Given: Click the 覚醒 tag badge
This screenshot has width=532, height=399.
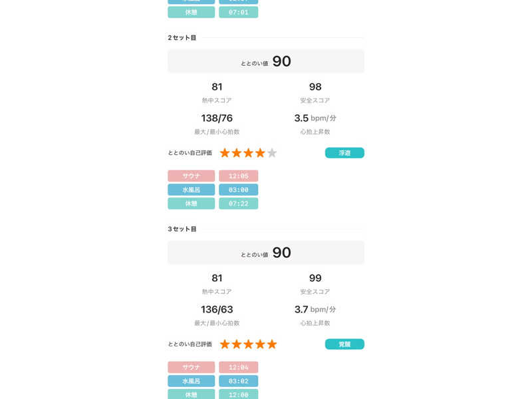Looking at the screenshot, I should pyautogui.click(x=344, y=344).
